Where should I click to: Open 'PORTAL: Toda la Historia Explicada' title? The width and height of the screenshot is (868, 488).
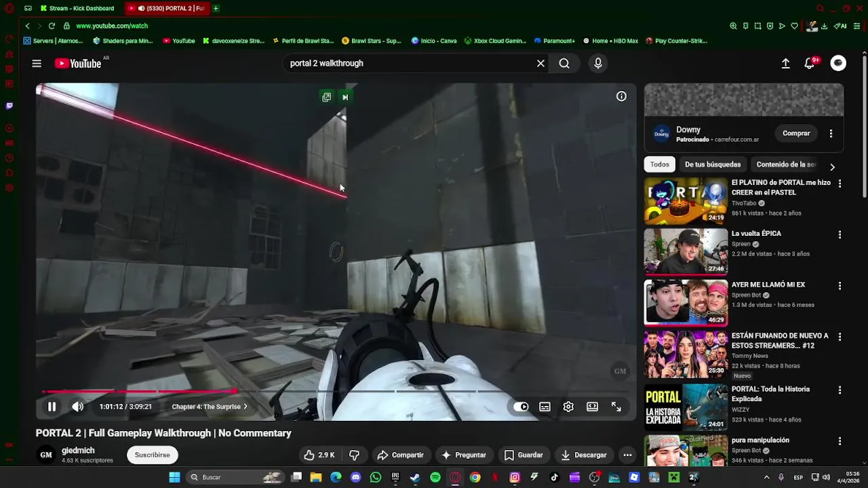(x=770, y=394)
